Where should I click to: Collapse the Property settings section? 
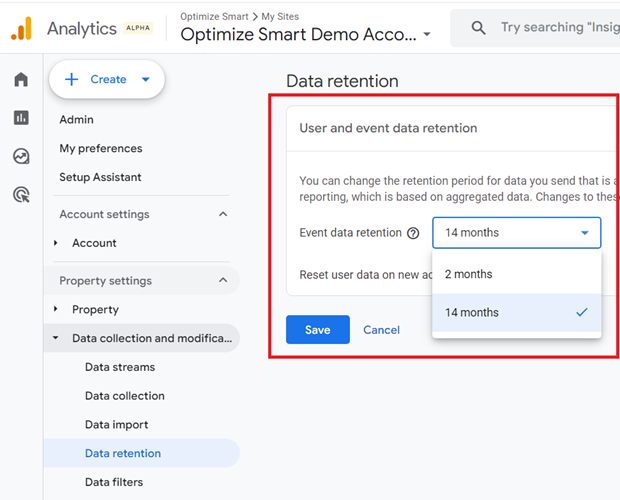pyautogui.click(x=223, y=281)
